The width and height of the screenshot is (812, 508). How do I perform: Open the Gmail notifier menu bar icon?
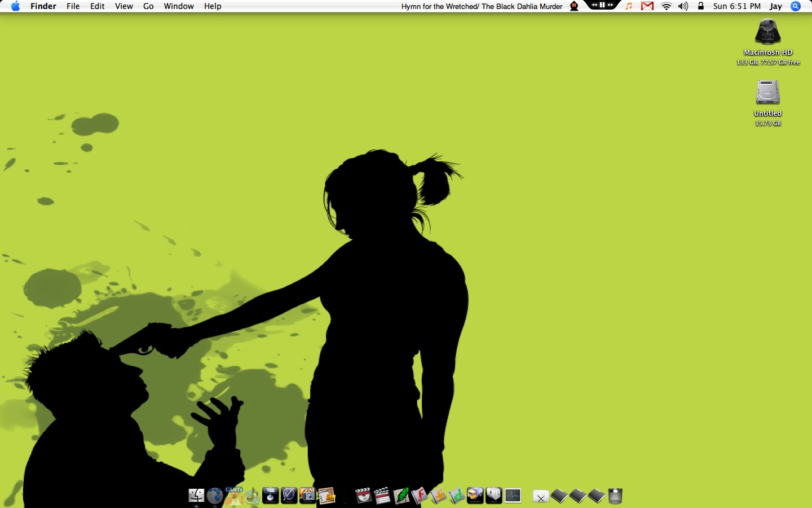[647, 6]
